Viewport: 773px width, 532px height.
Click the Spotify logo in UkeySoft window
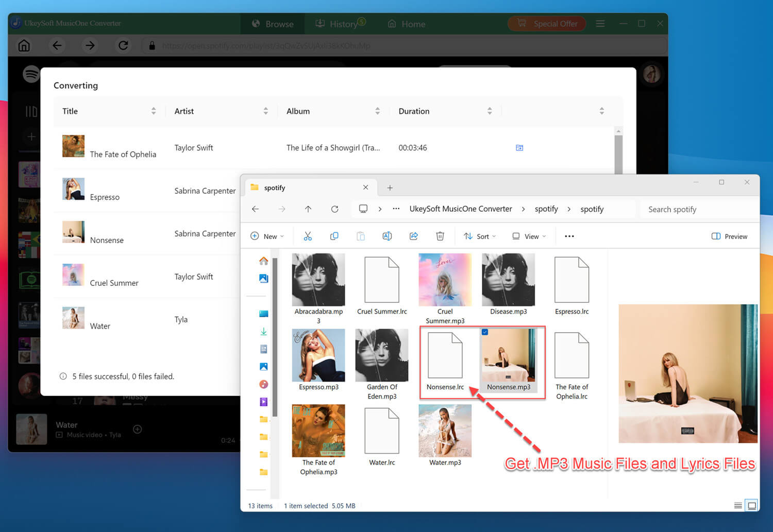coord(31,74)
